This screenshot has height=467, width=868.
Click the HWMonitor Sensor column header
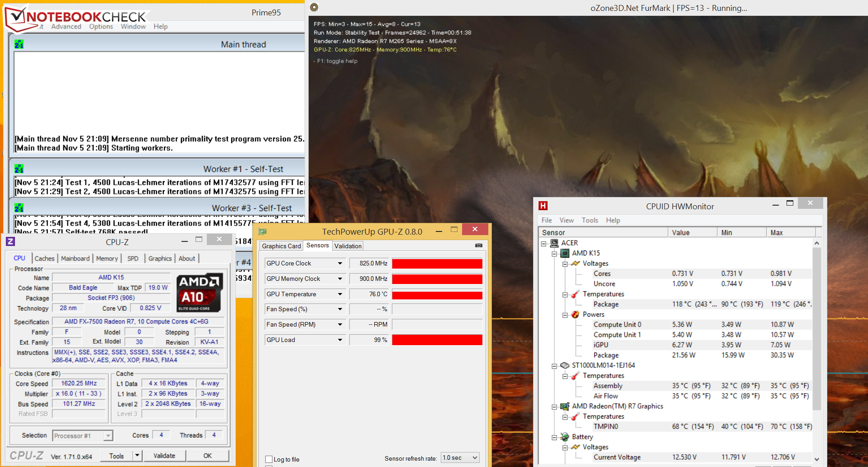(x=604, y=232)
